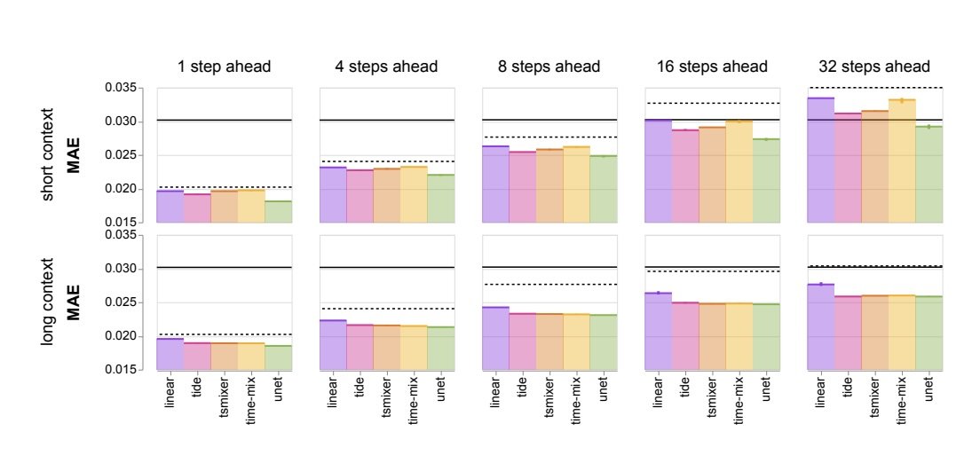
Task: Click the "8 steps ahead" panel title
Action: [x=549, y=67]
